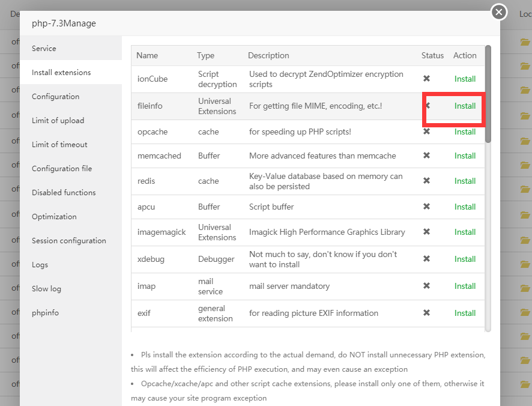Install the imap extension

pos(465,286)
